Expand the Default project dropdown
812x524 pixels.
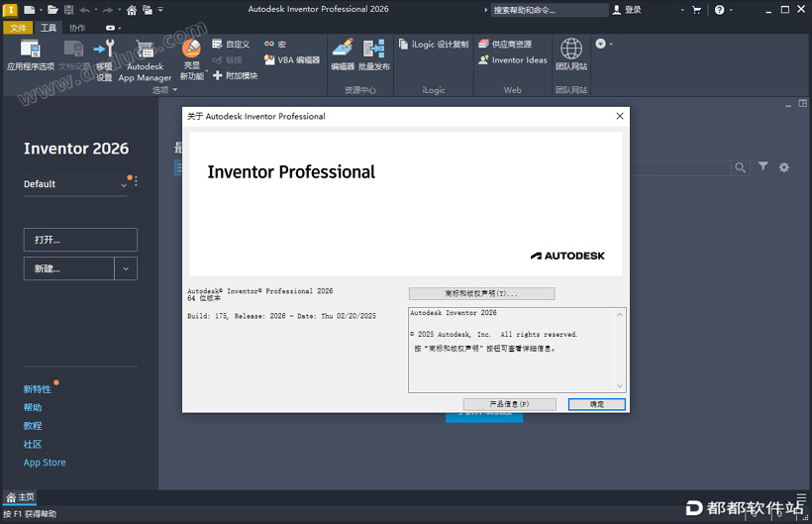124,184
